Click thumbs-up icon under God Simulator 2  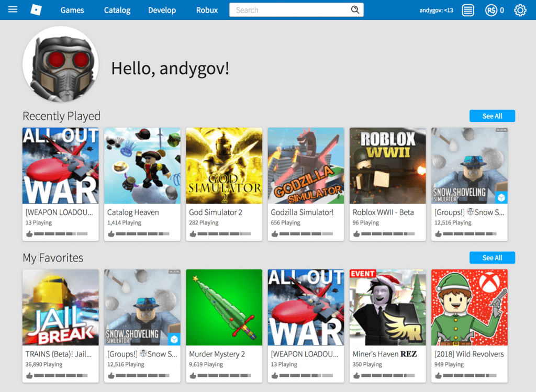pos(193,234)
